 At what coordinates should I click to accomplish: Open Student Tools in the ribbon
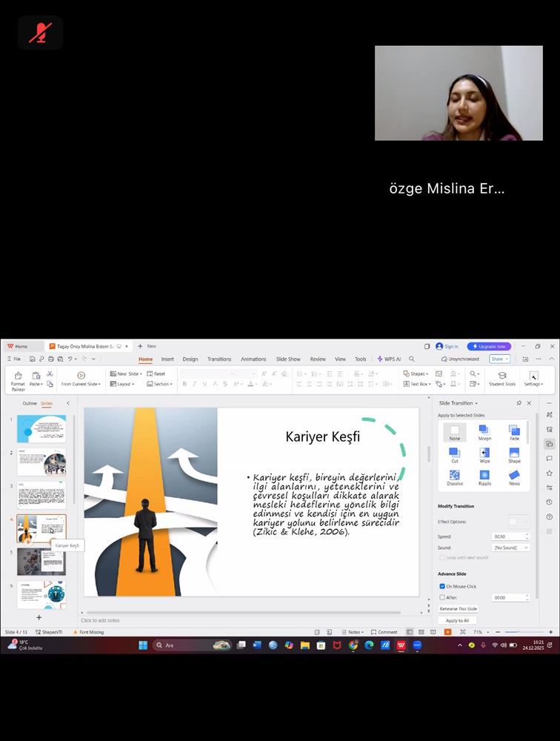tap(502, 379)
